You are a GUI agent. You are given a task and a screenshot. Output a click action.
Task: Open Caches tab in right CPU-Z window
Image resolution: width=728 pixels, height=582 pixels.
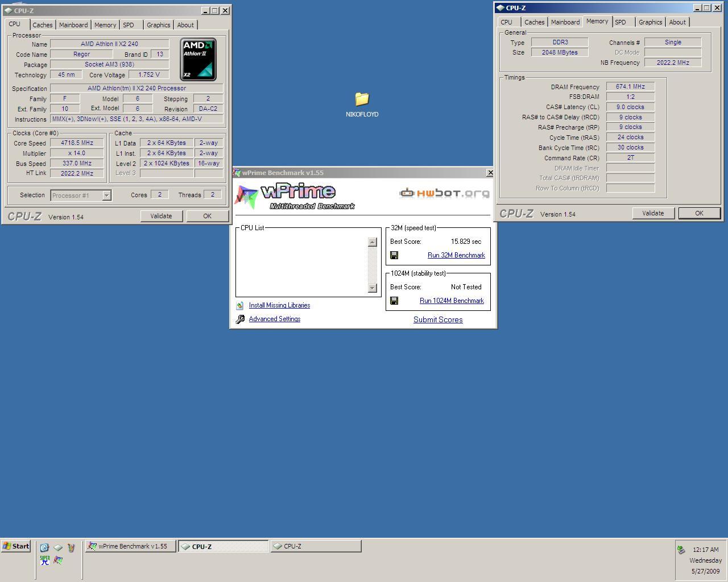coord(534,22)
